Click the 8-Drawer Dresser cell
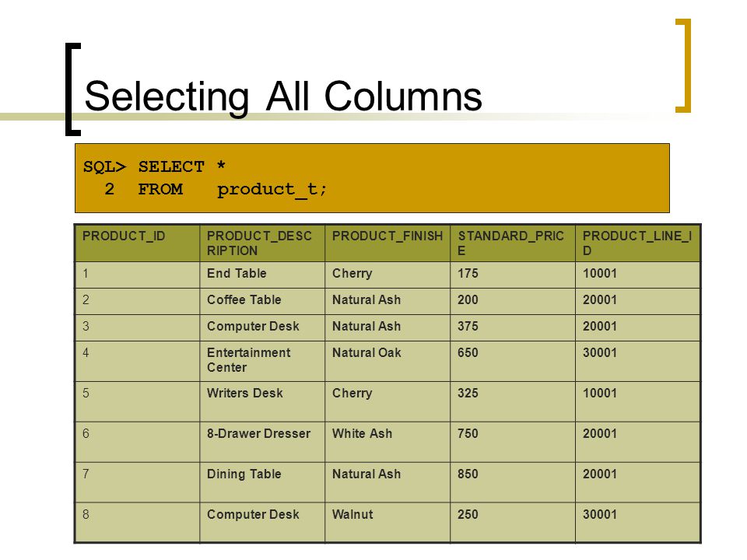The height and width of the screenshot is (560, 747). coord(262,442)
